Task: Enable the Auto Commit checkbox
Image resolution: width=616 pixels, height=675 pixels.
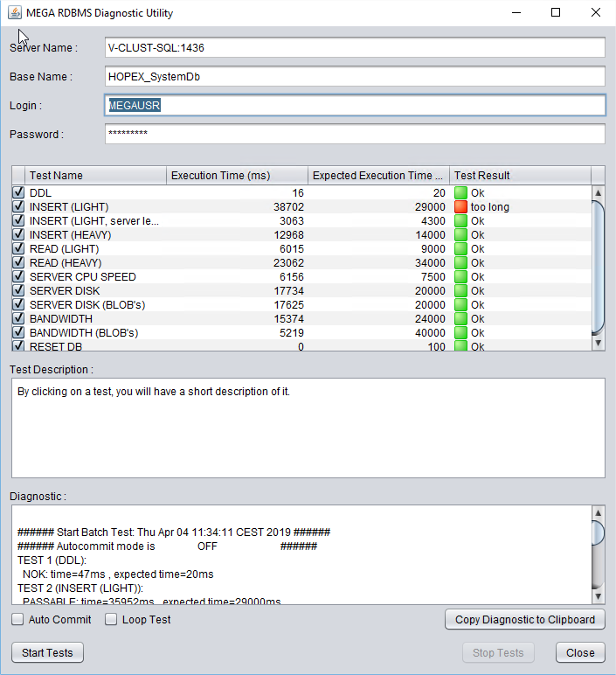Action: 18,620
